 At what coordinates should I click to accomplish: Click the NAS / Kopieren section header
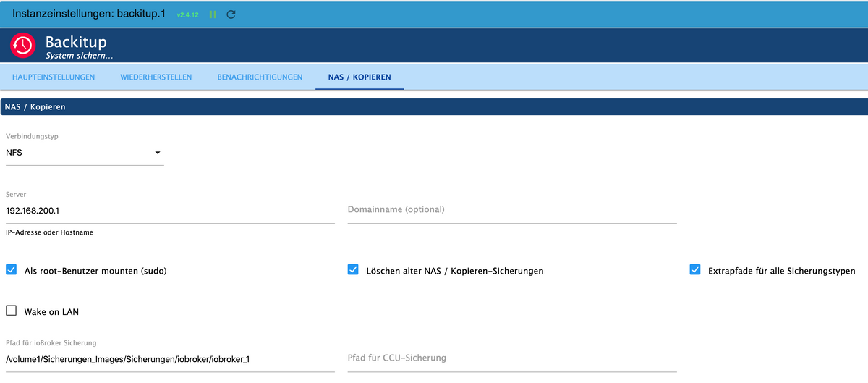pos(434,107)
